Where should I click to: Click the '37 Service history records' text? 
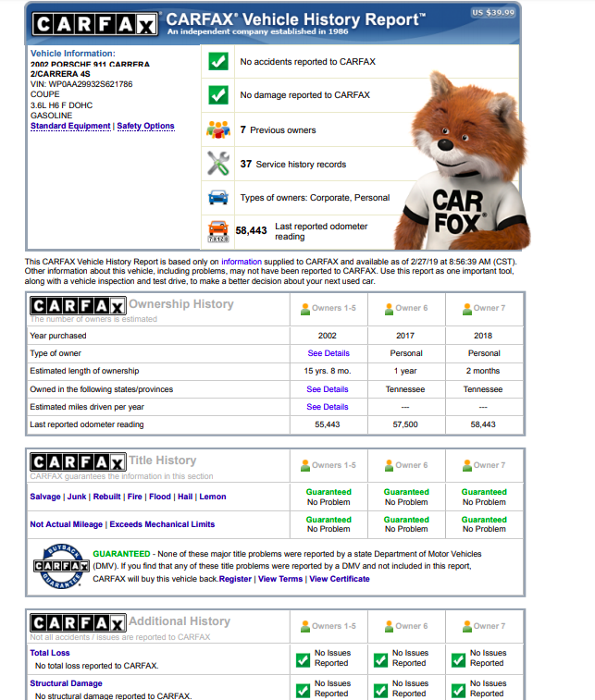(x=293, y=165)
